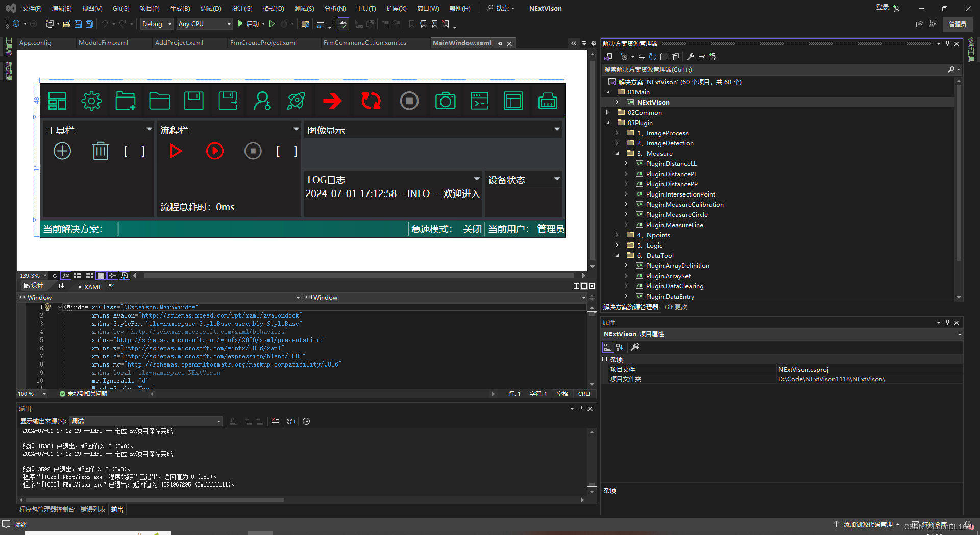This screenshot has width=980, height=535.
Task: Select the Save All toolbar icon
Action: tap(89, 23)
